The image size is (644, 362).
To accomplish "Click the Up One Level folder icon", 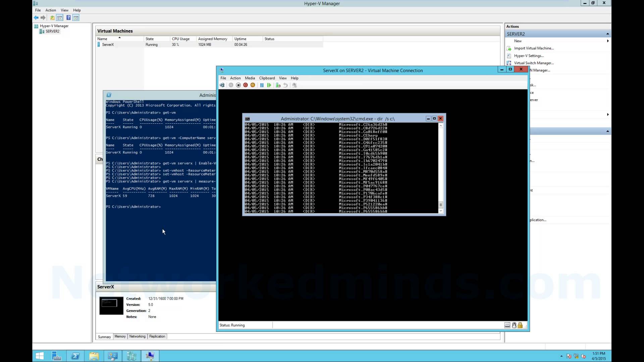I will point(52,18).
